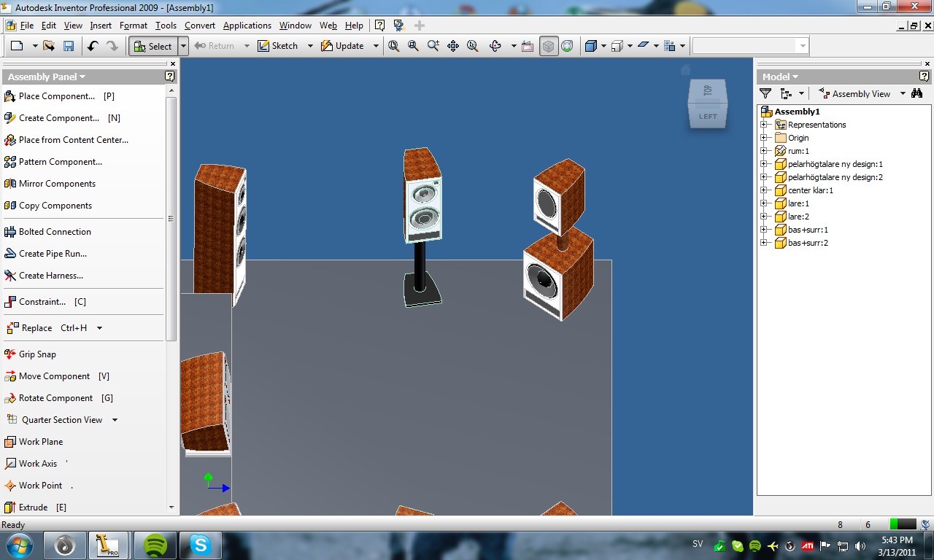Open the Applications menu
Image resolution: width=934 pixels, height=560 pixels.
pyautogui.click(x=247, y=26)
